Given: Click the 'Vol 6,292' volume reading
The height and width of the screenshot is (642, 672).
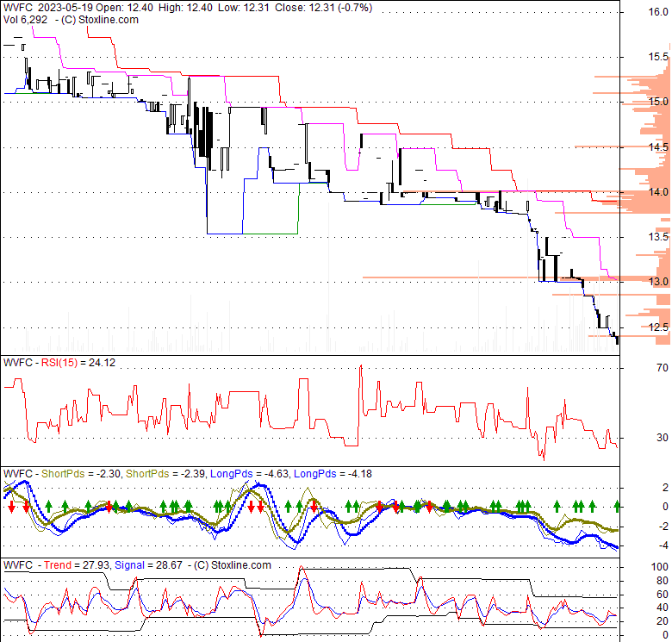Looking at the screenshot, I should (25, 20).
